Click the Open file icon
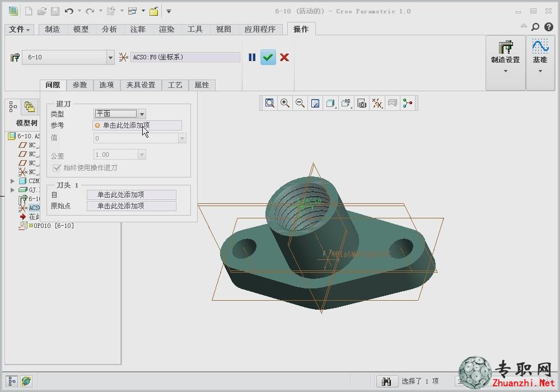Viewport: 560px width, 392px height. [x=42, y=11]
